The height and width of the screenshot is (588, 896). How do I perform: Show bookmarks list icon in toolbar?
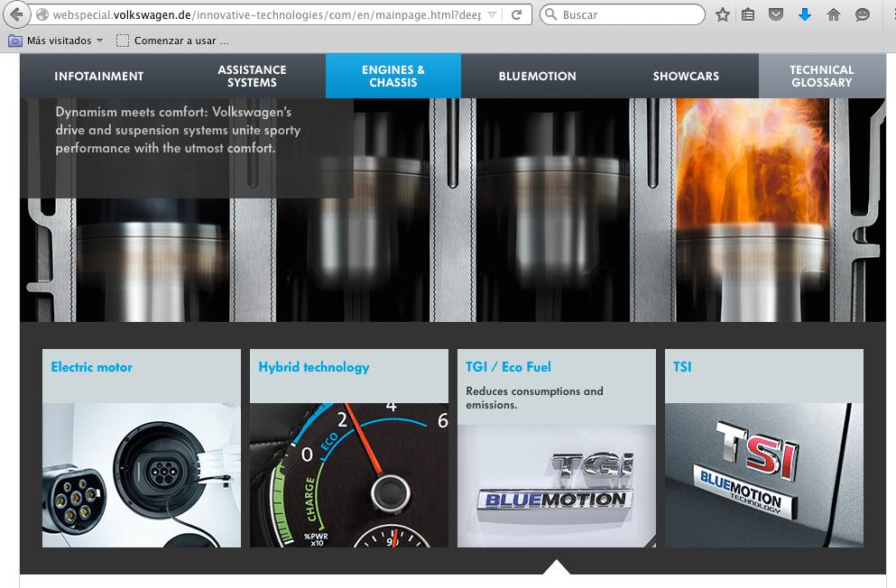(x=748, y=14)
